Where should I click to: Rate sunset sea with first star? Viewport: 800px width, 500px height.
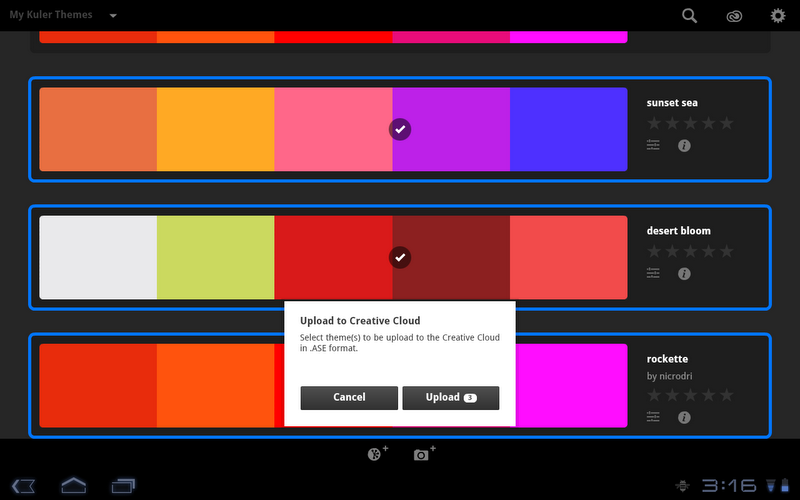[x=654, y=123]
